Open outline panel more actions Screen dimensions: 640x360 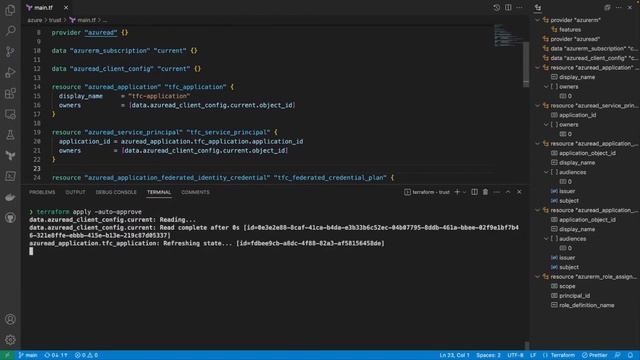(x=619, y=7)
